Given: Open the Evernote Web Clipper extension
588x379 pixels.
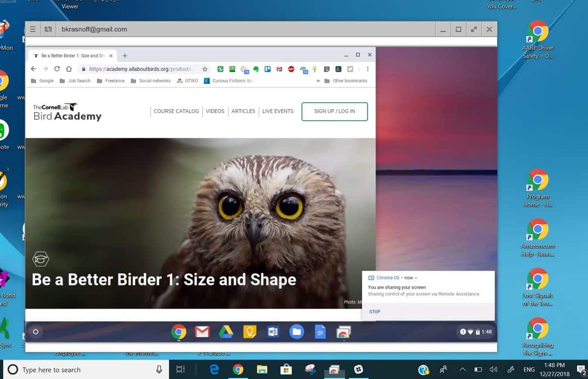Looking at the screenshot, I should pyautogui.click(x=256, y=69).
